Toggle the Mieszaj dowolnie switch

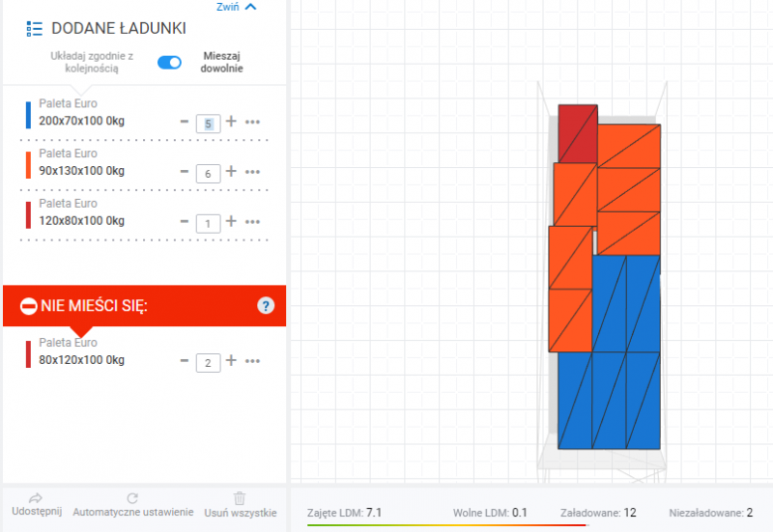click(x=169, y=62)
